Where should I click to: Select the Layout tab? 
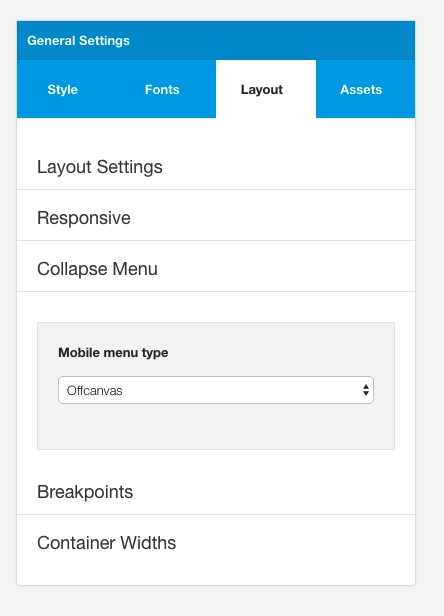(262, 89)
